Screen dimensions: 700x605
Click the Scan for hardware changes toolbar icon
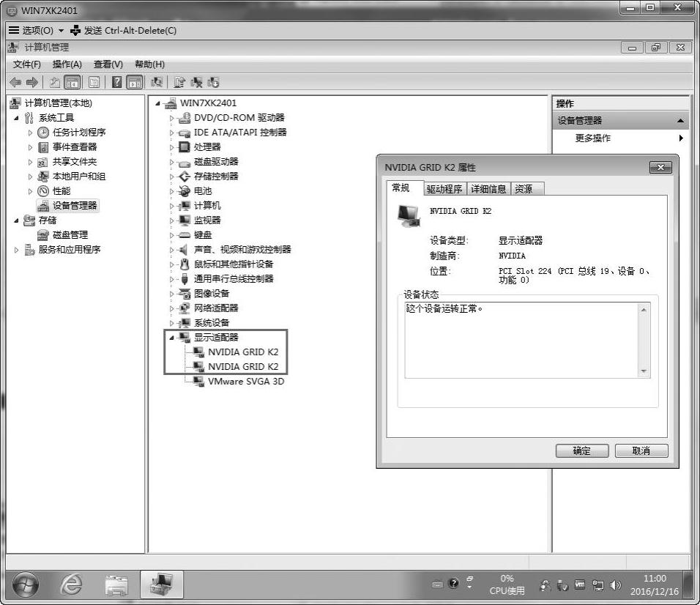[156, 82]
